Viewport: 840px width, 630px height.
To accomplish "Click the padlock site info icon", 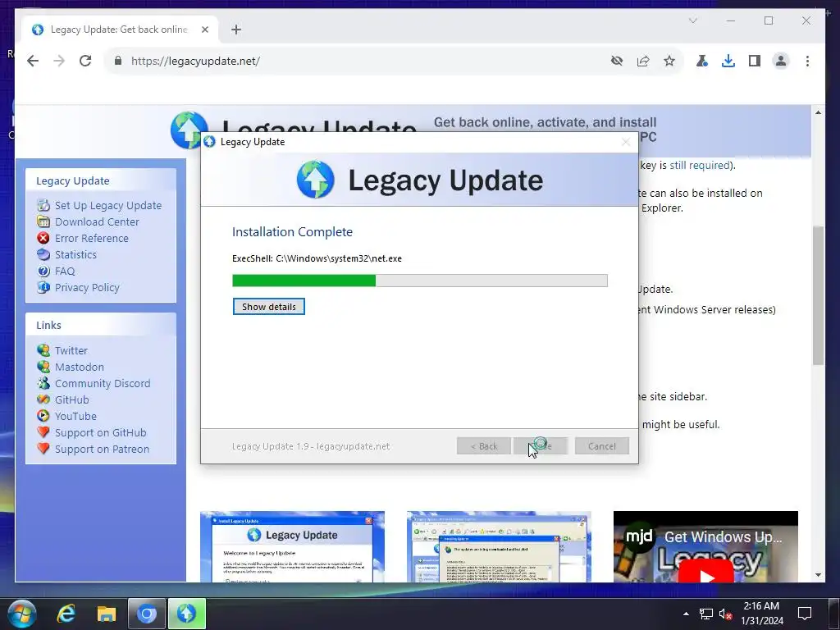I will click(x=118, y=61).
